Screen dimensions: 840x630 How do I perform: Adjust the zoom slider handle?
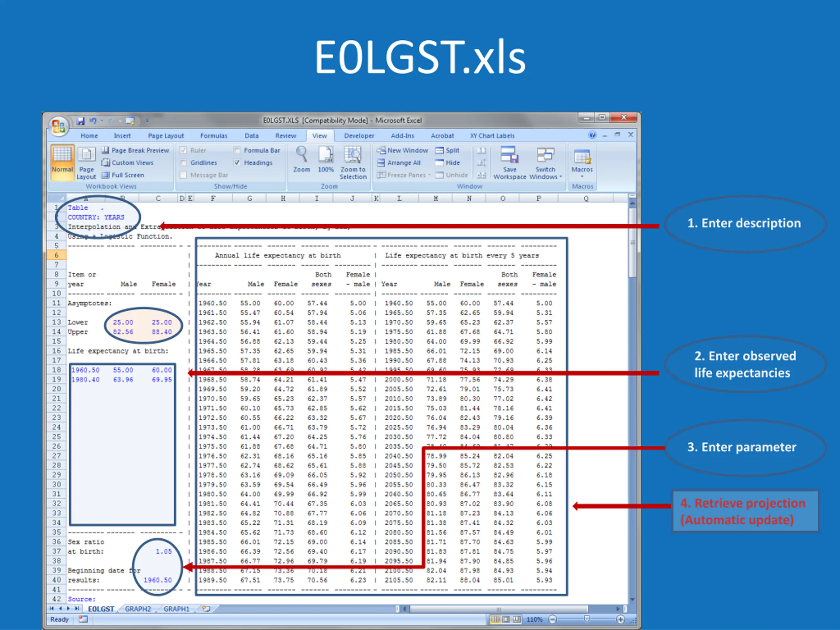pos(587,619)
